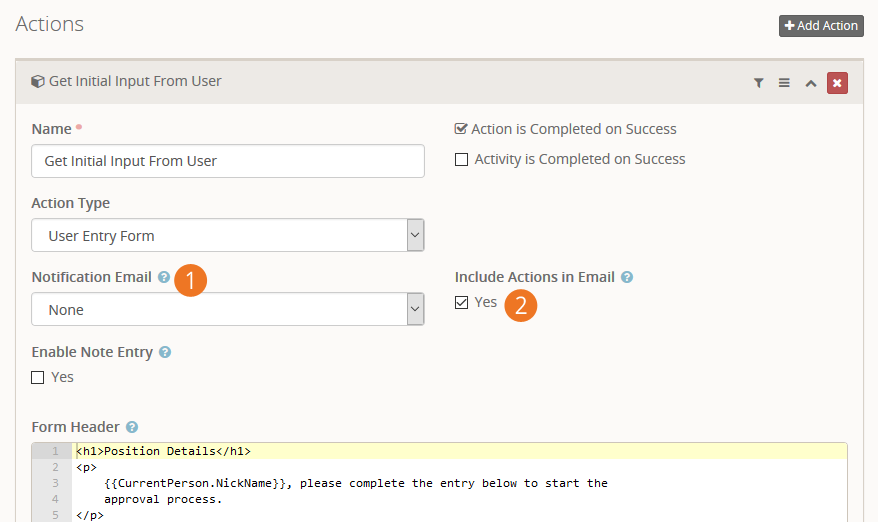The height and width of the screenshot is (522, 878).
Task: Edit the Name input field
Action: [x=228, y=161]
